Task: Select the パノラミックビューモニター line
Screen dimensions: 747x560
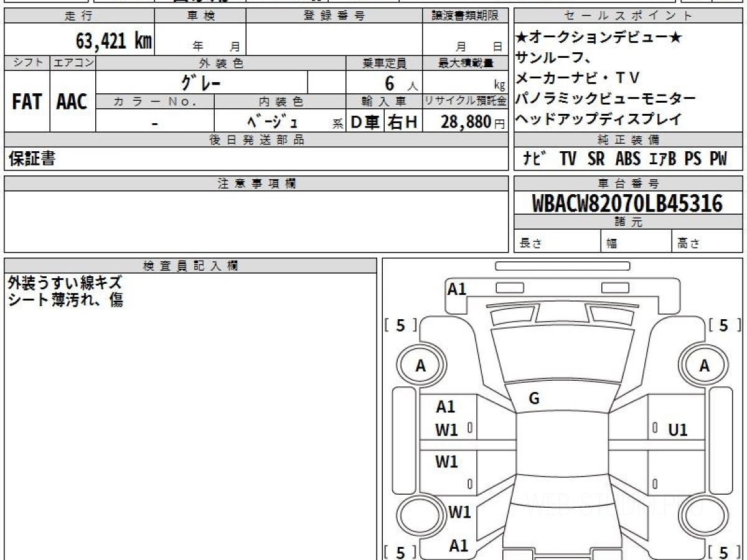Action: [x=606, y=98]
